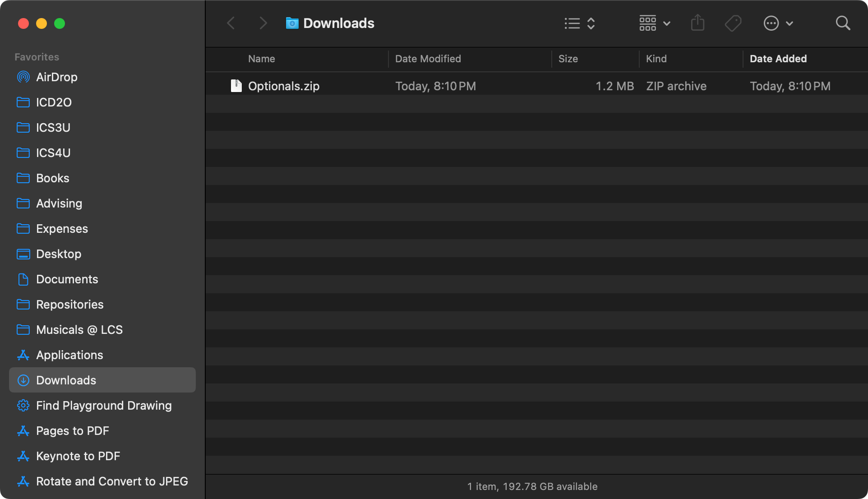Image resolution: width=868 pixels, height=499 pixels.
Task: Open the More actions ellipsis menu
Action: (x=777, y=23)
